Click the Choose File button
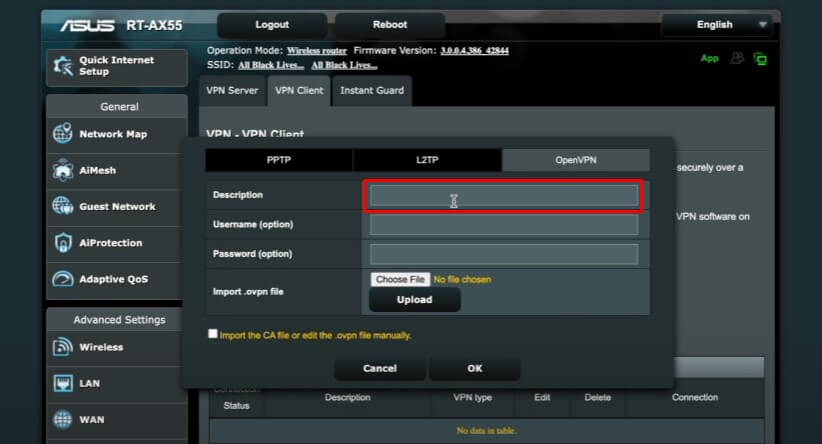Image resolution: width=822 pixels, height=444 pixels. click(400, 280)
